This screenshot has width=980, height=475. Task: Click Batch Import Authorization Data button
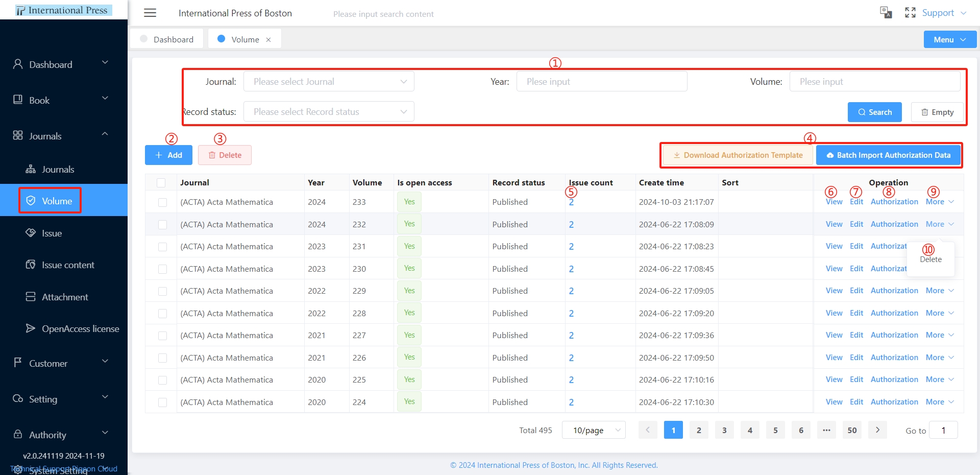(x=888, y=155)
